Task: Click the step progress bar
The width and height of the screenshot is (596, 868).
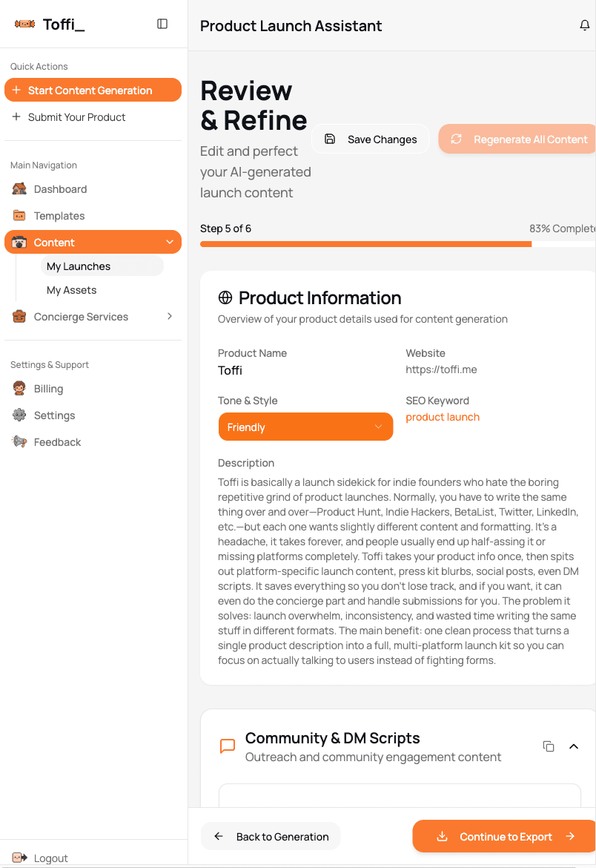Action: point(397,243)
